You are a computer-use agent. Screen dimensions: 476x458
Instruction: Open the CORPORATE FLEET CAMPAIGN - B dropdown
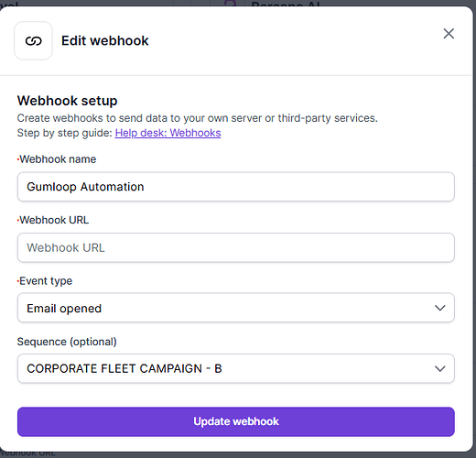(x=236, y=368)
